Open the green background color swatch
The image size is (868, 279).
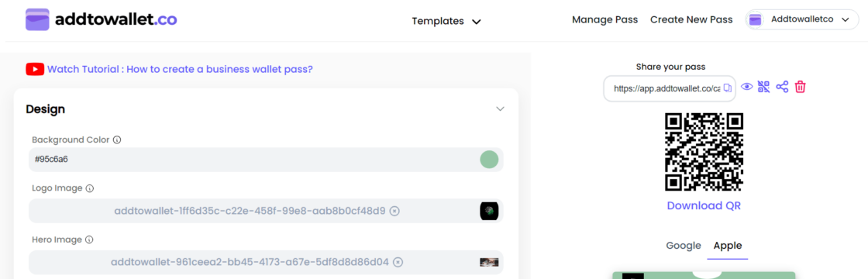[x=489, y=160]
